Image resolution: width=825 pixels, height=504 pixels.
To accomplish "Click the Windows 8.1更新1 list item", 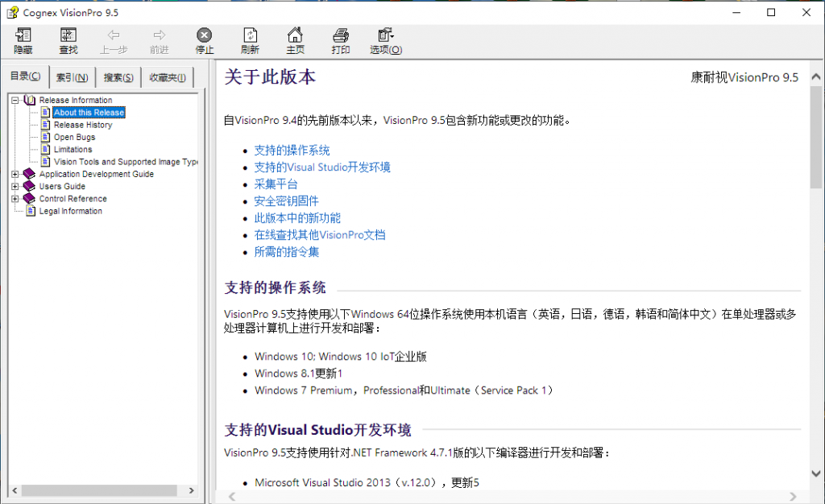I will (298, 373).
